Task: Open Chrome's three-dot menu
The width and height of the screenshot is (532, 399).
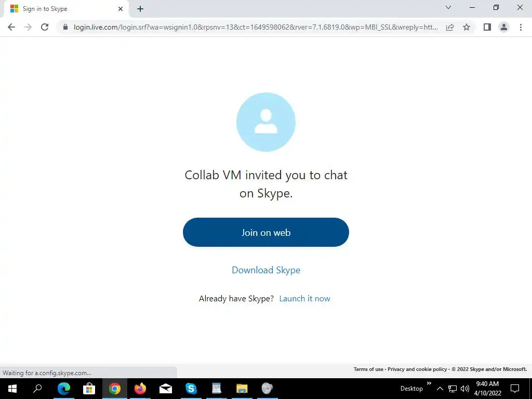Action: 521,27
